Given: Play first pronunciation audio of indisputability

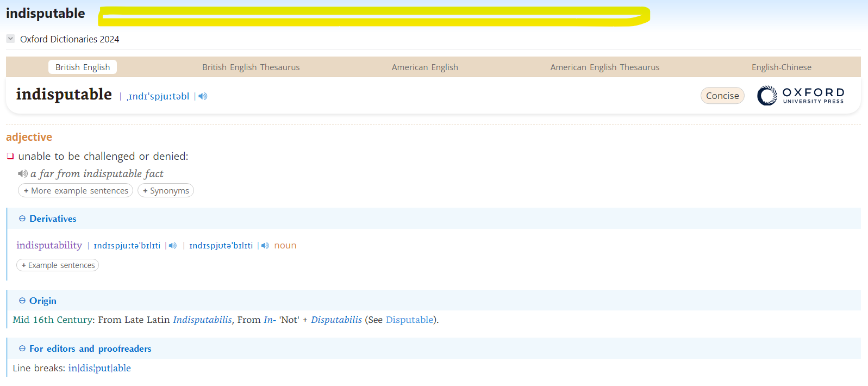Looking at the screenshot, I should click(173, 246).
